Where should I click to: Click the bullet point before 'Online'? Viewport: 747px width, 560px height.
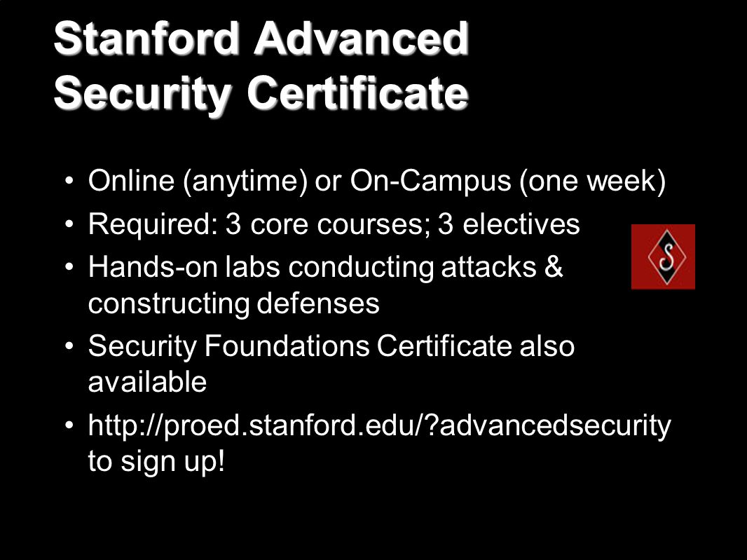69,182
